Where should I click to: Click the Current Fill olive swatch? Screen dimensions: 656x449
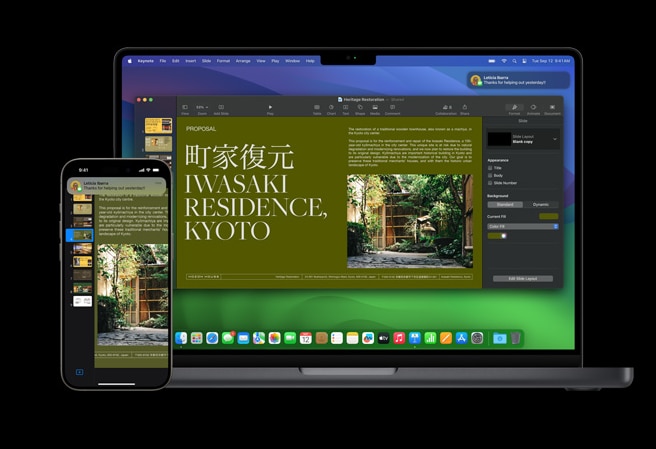pos(548,216)
